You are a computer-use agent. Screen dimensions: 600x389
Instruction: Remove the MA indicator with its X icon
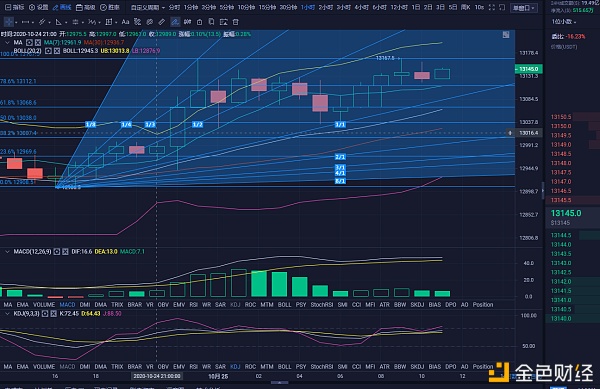[x=38, y=43]
